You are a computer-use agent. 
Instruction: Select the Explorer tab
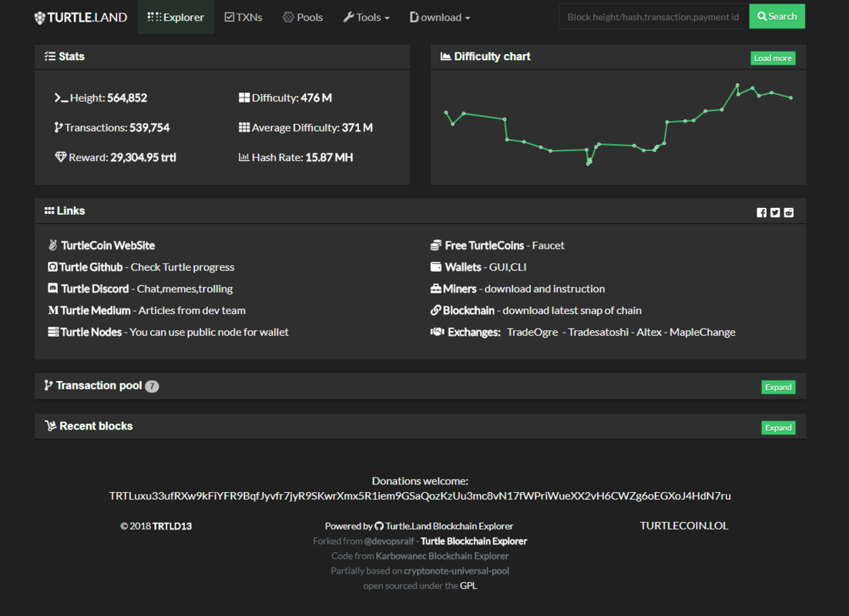pos(176,17)
